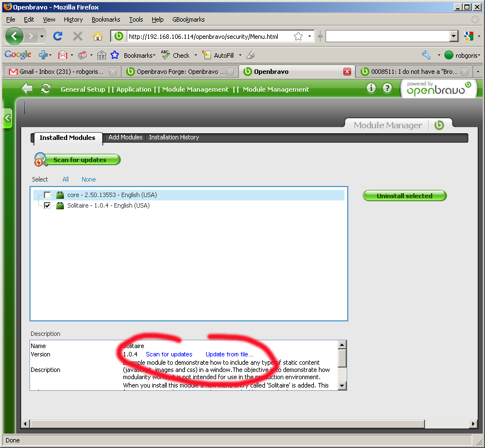The height and width of the screenshot is (448, 485).
Task: Check the core module checkbox
Action: [x=47, y=195]
